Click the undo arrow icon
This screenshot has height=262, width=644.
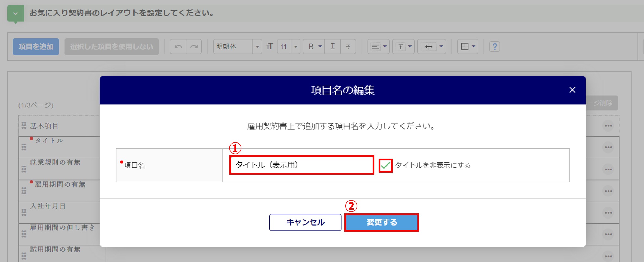click(x=178, y=47)
